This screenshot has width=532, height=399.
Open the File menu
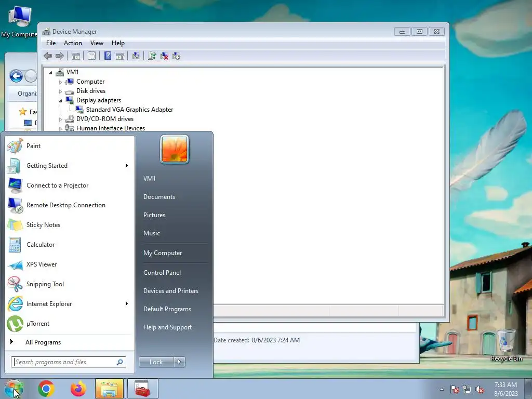(x=51, y=43)
